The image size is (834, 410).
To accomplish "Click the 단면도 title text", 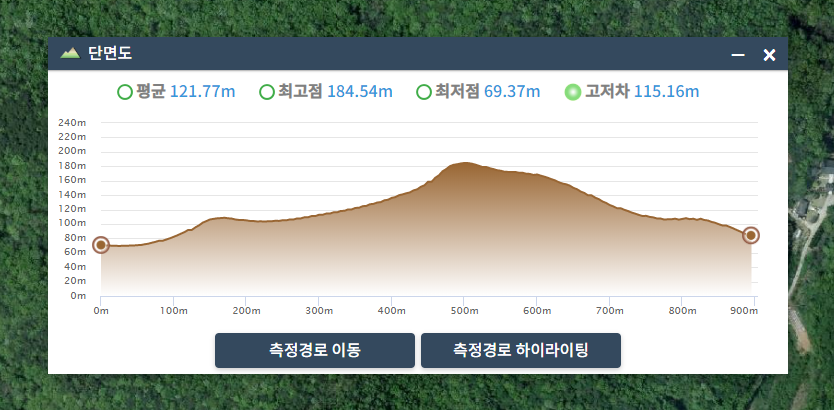I will [110, 53].
